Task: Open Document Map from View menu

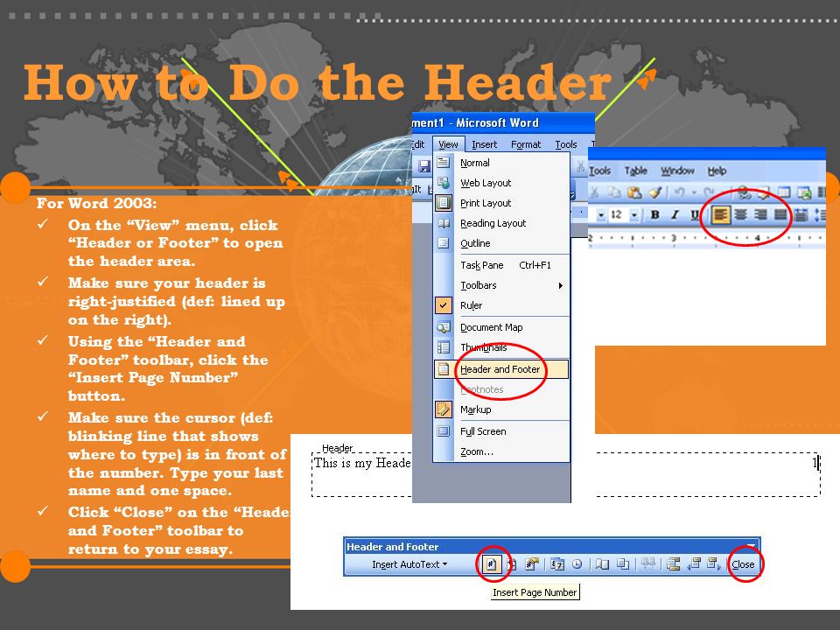Action: click(x=500, y=327)
